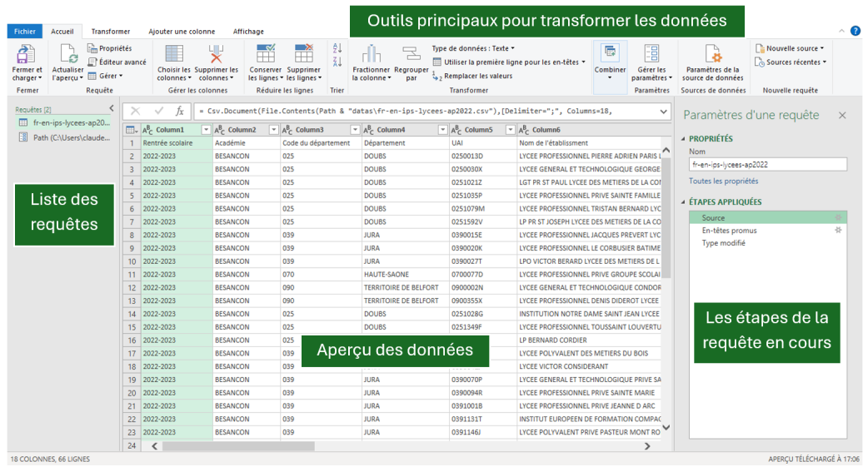Click the formula bar fx icon

(x=179, y=112)
